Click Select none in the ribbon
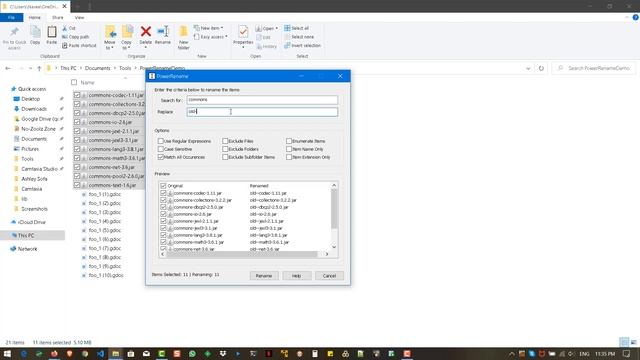The height and width of the screenshot is (360, 640). 299,37
